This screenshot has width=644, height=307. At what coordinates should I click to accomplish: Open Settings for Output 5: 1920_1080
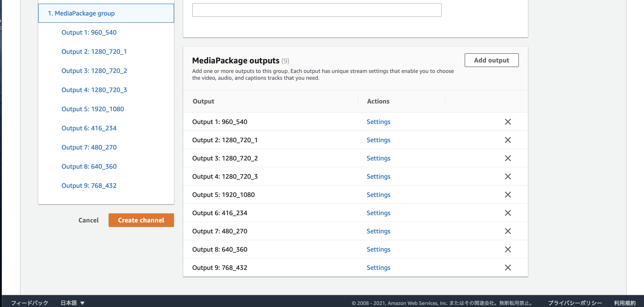point(378,195)
